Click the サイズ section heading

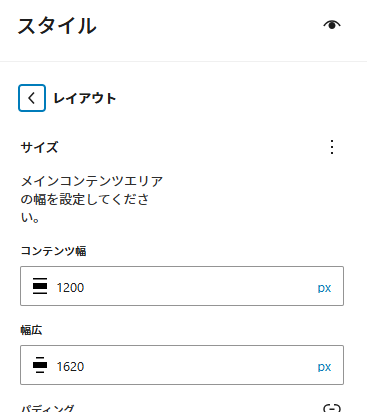[39, 147]
